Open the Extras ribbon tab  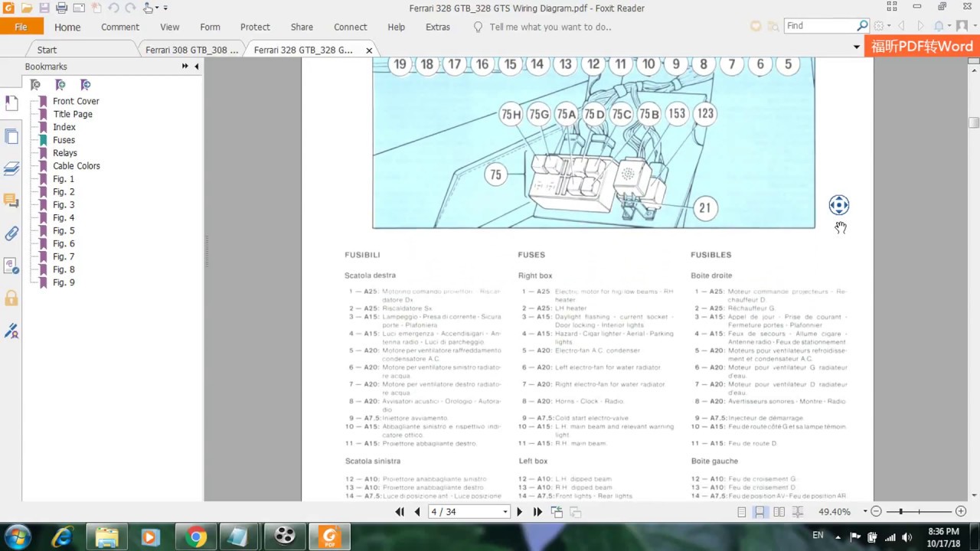438,27
